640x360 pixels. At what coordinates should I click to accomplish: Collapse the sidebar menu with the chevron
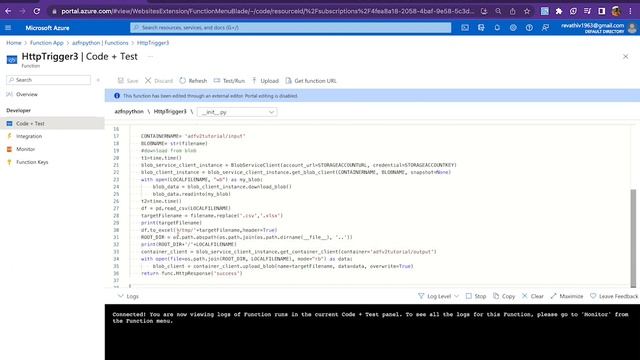click(98, 80)
